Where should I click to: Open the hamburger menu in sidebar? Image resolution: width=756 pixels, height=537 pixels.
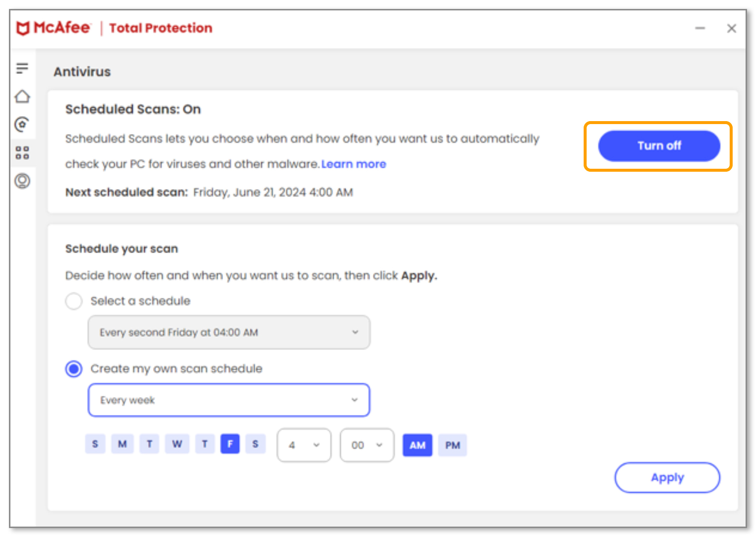tap(22, 68)
